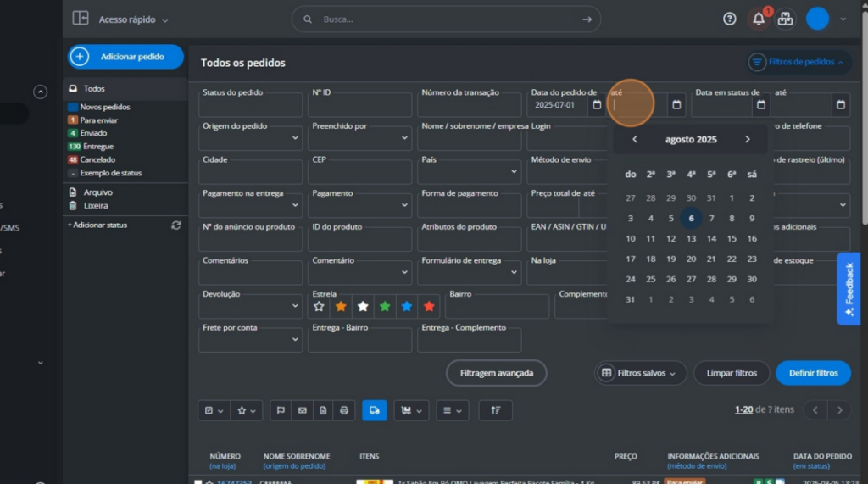Select the orange star filter

(341, 306)
